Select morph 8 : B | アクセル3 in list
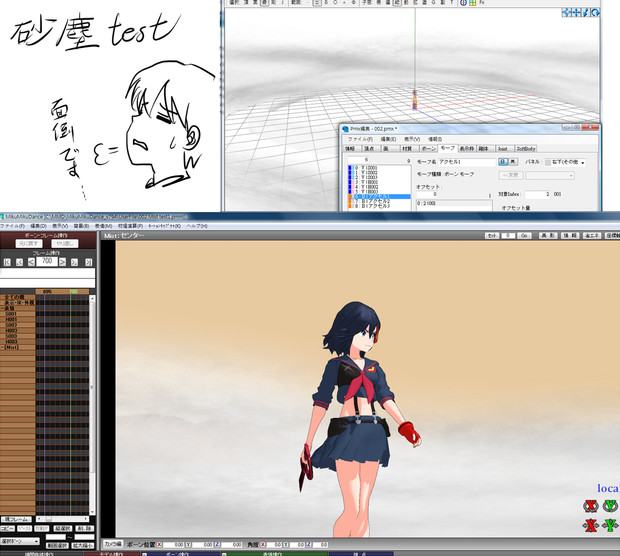Screen dimensions: 620x556 tap(379, 206)
